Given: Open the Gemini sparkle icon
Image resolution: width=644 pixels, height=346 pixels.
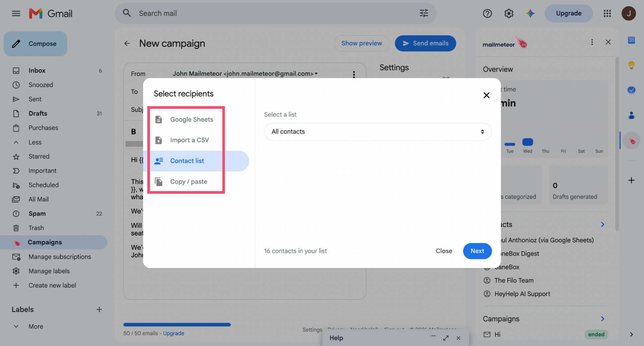Looking at the screenshot, I should (530, 14).
